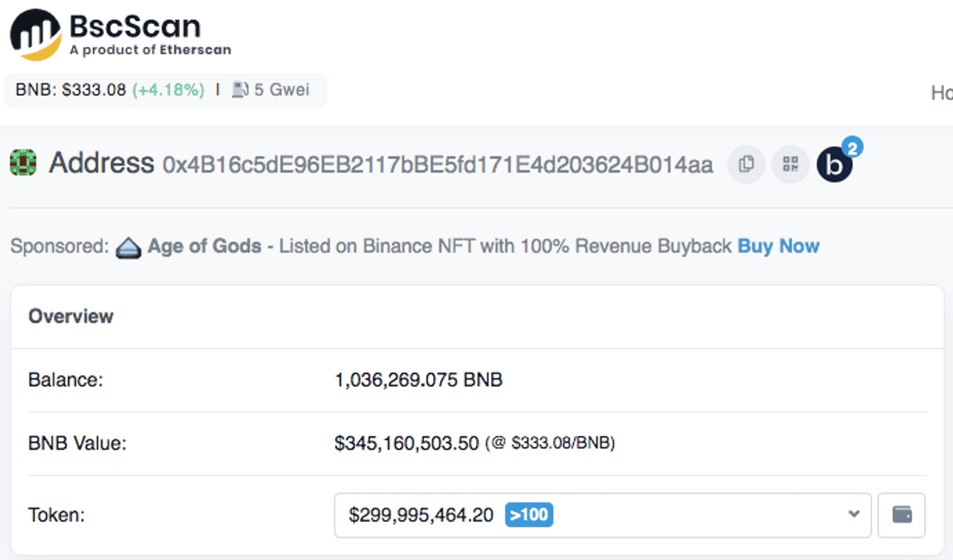Click the dropdown chevron in Token field
This screenshot has height=560, width=953.
click(854, 514)
